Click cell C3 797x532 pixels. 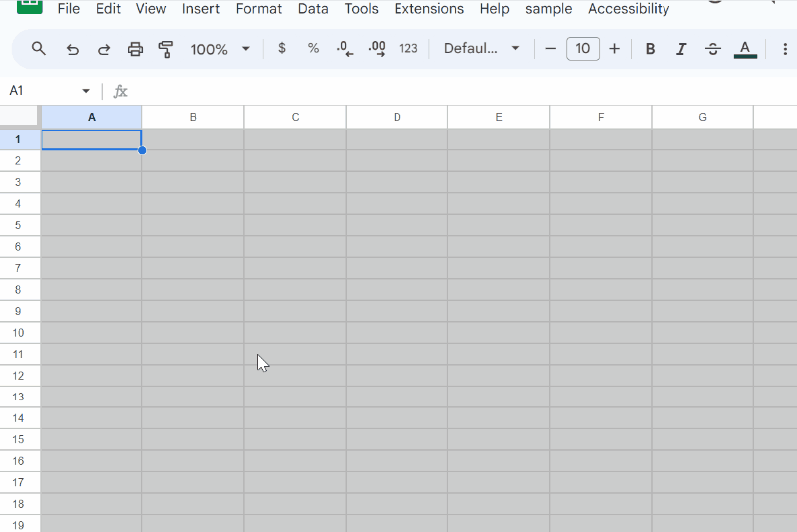pyautogui.click(x=295, y=182)
